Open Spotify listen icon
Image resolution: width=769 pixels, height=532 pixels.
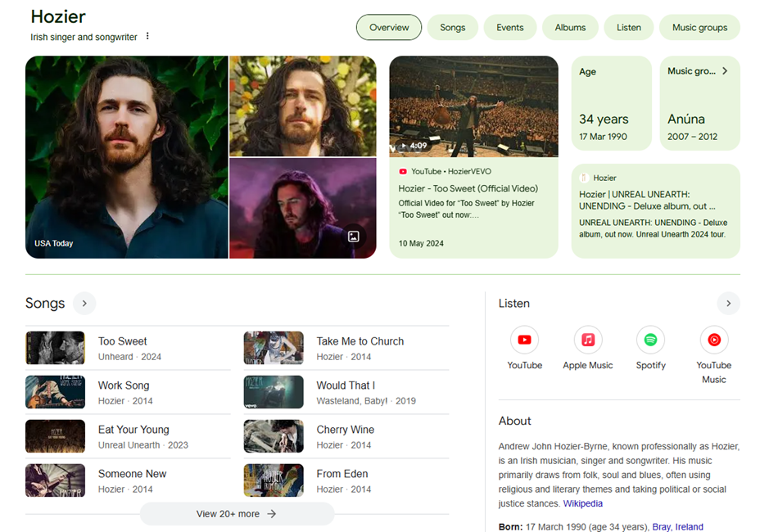[x=650, y=340]
